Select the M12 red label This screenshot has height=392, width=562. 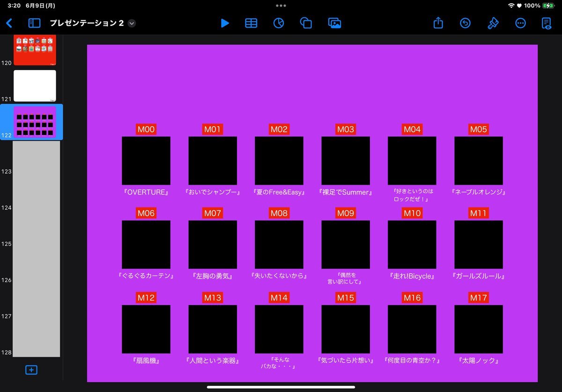146,298
